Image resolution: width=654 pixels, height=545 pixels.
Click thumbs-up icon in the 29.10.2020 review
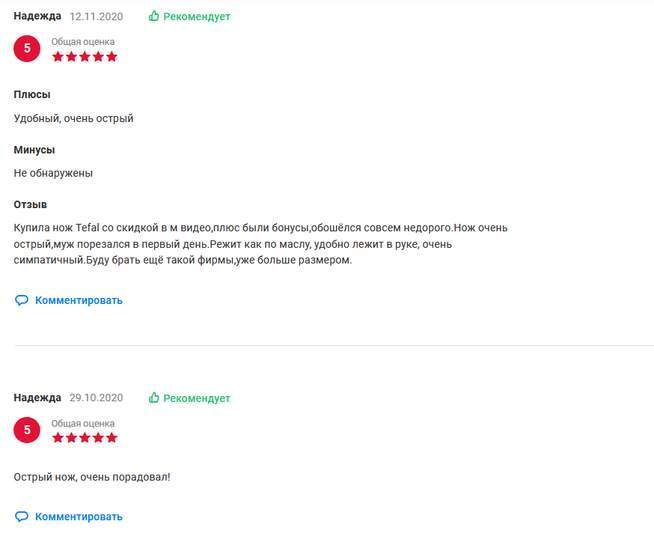point(154,398)
